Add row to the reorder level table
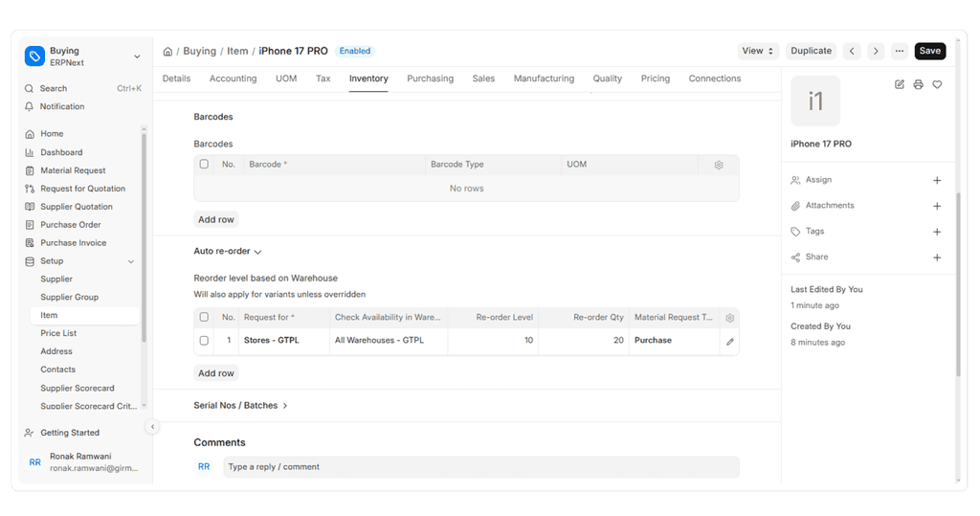Viewport: 980px width, 516px height. (x=216, y=373)
